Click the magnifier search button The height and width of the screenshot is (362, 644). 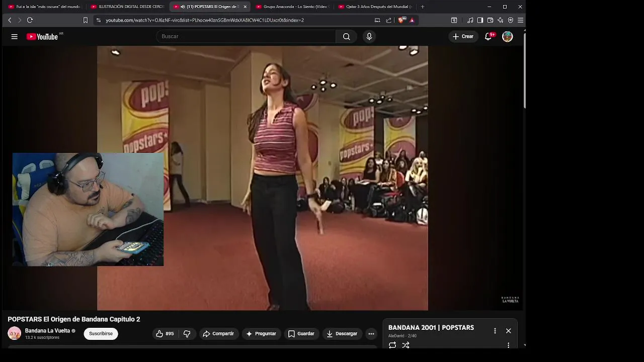click(346, 36)
